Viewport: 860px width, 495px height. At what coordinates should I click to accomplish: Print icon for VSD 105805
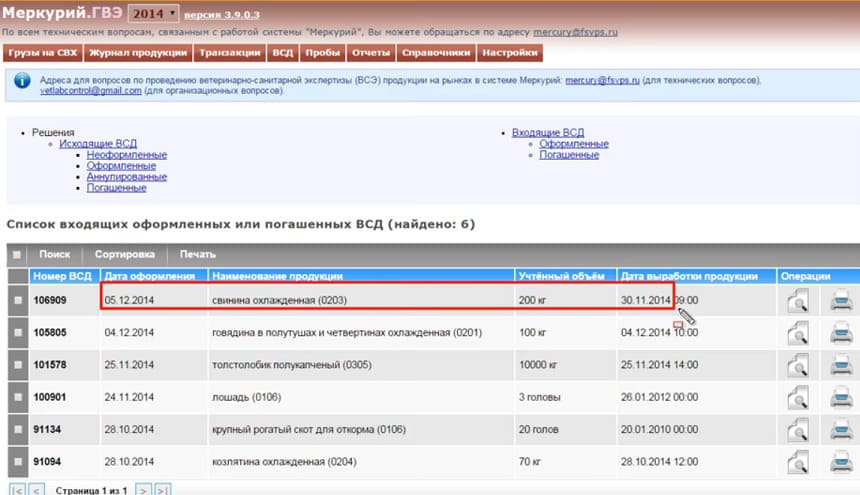841,333
